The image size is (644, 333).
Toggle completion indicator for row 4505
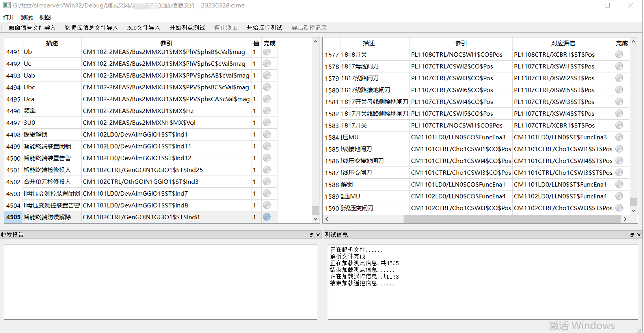[x=267, y=217]
